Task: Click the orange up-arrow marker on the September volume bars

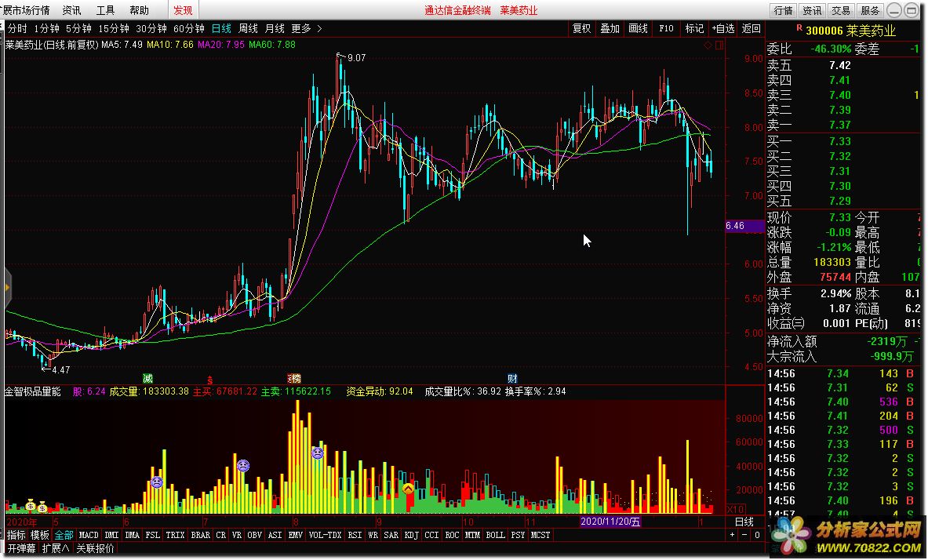Action: (409, 489)
